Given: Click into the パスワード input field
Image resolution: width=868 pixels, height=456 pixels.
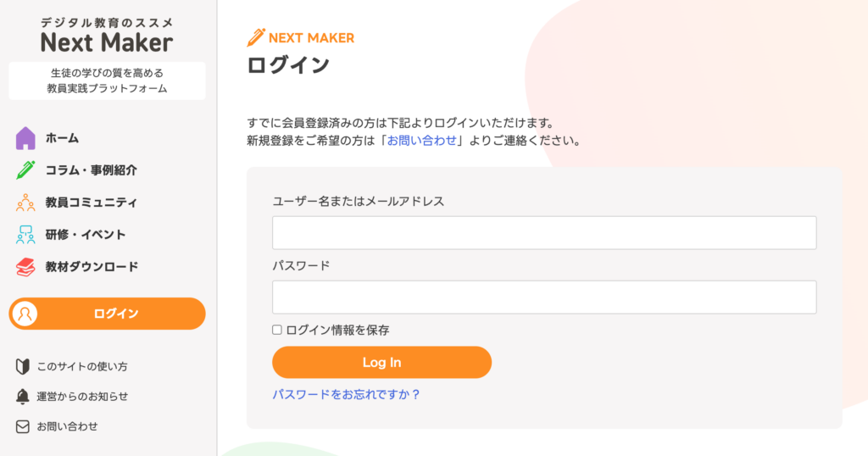Looking at the screenshot, I should point(543,298).
